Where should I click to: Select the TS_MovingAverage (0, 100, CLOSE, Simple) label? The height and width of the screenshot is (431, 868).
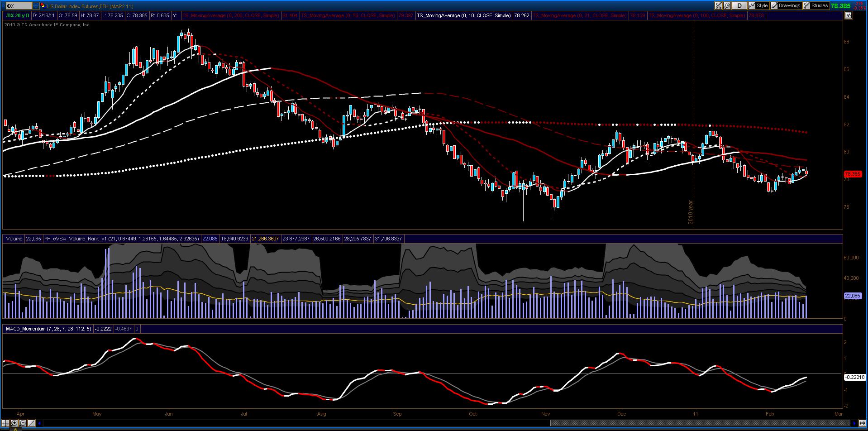pos(697,15)
